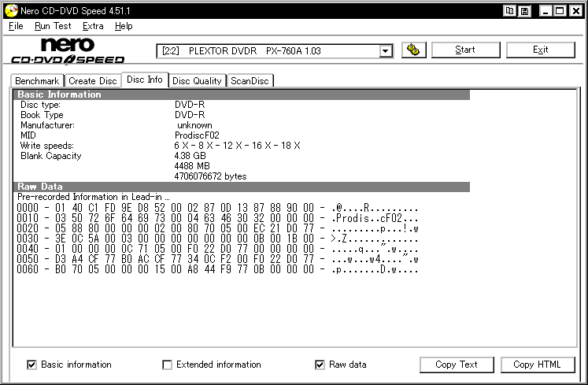Screen dimensions: 588x385
Task: Open the options wrench icon button
Action: [413, 50]
